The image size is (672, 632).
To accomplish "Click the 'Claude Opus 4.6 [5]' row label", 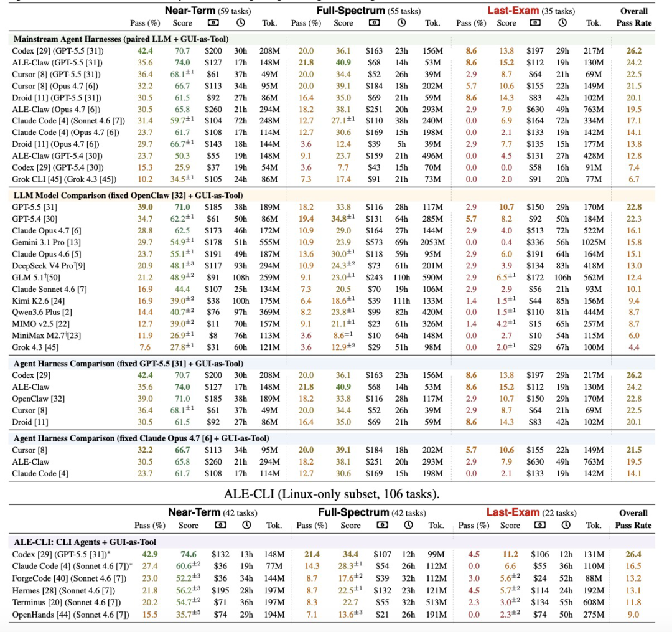I will click(46, 254).
